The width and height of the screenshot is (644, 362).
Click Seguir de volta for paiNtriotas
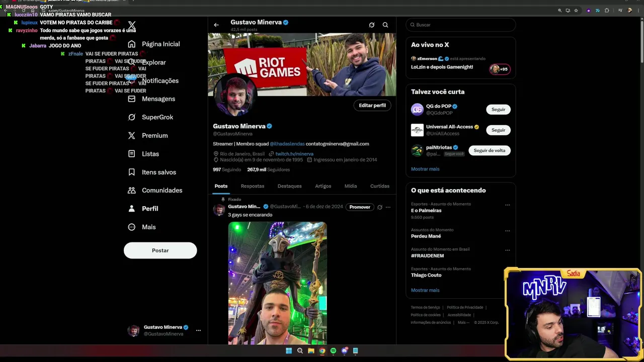click(x=490, y=150)
